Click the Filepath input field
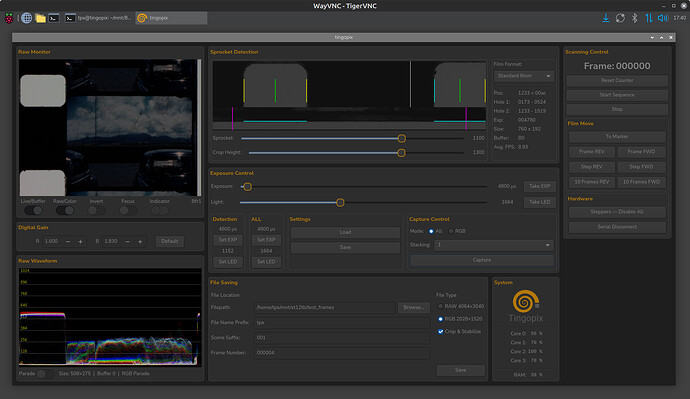Image resolution: width=690 pixels, height=399 pixels. pos(324,307)
